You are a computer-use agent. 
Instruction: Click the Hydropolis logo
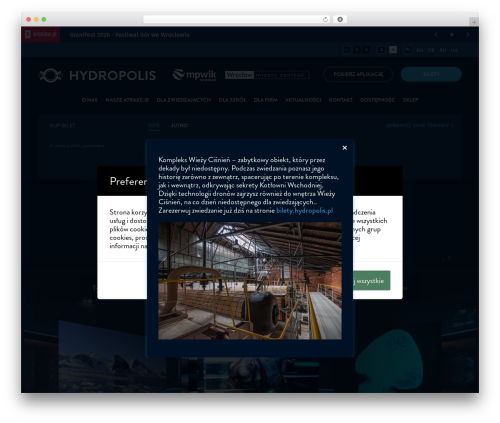click(97, 75)
